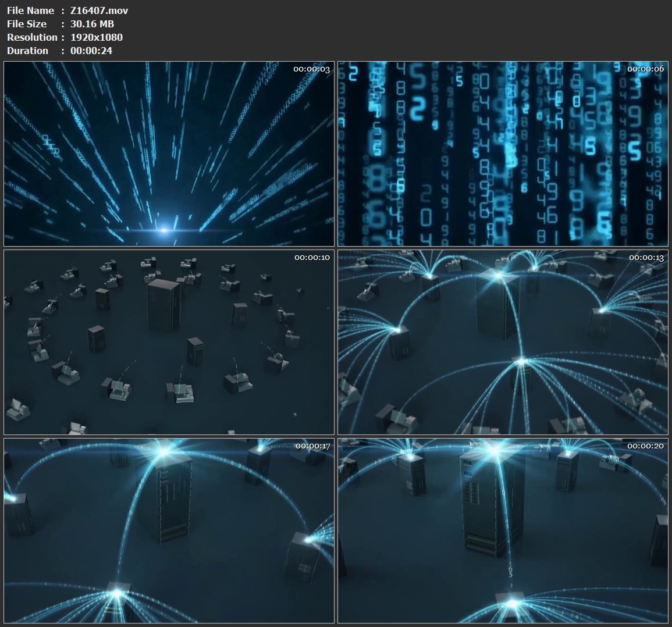Screen dimensions: 672x627
Task: Open the thumbnail at timestamp 00:00:13
Action: coord(503,342)
